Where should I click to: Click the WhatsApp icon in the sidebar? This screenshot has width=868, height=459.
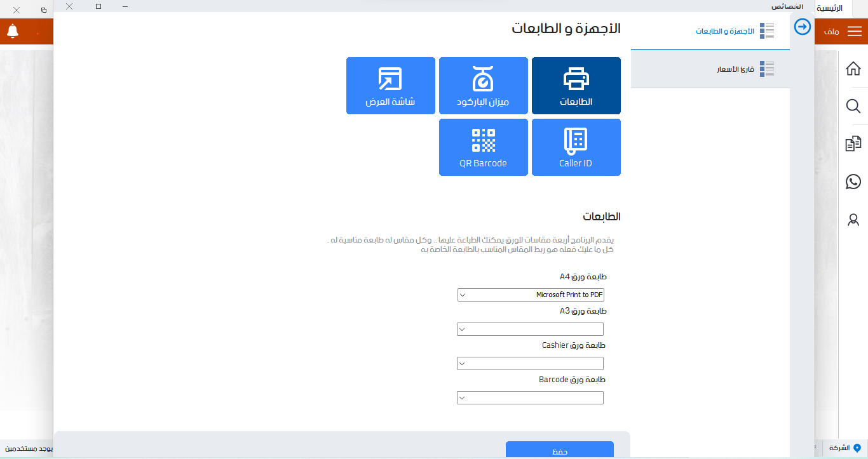coord(853,182)
